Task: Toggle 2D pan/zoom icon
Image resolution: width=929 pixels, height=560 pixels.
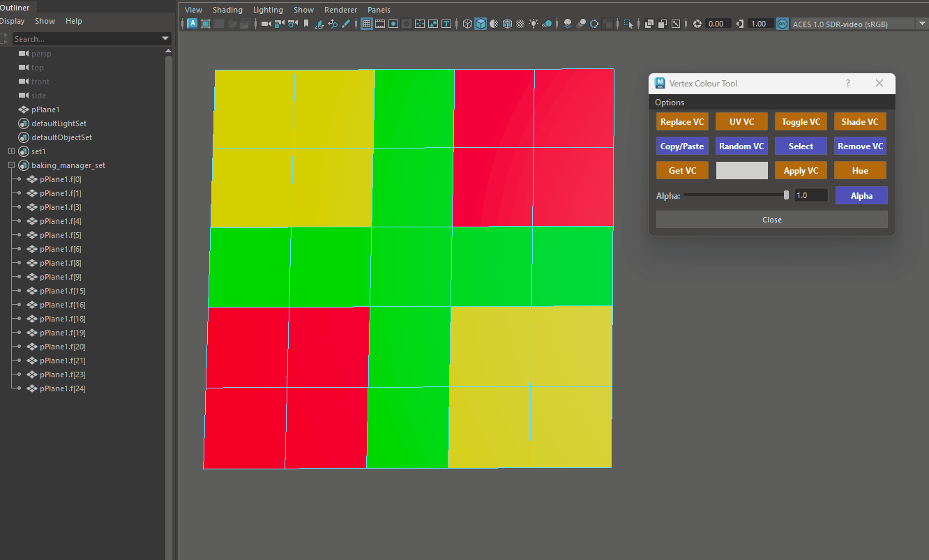Action: [x=333, y=24]
